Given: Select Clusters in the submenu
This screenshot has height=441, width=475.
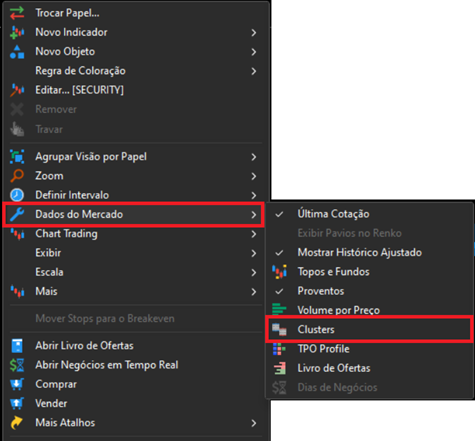Looking at the screenshot, I should point(369,330).
